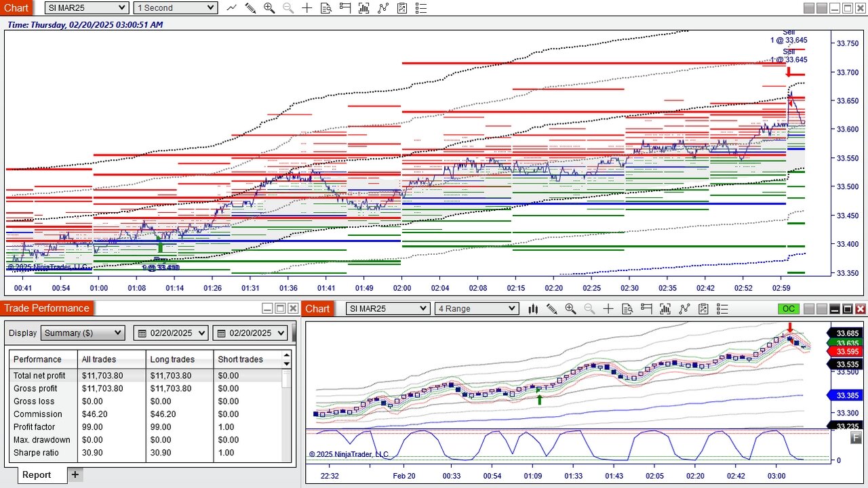The image size is (868, 488).
Task: Open Data Box in 4 Range chart toolbar
Action: tap(627, 309)
